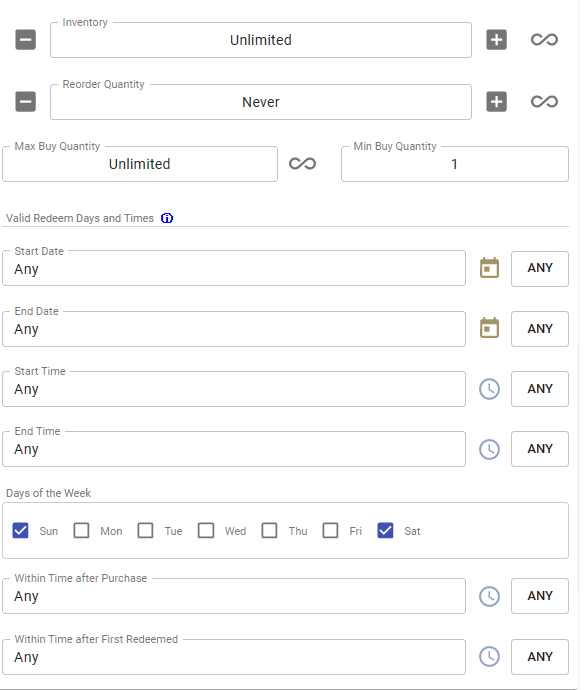The width and height of the screenshot is (586, 690).
Task: Decrease Reorder Quantity with minus icon
Action: (x=26, y=102)
